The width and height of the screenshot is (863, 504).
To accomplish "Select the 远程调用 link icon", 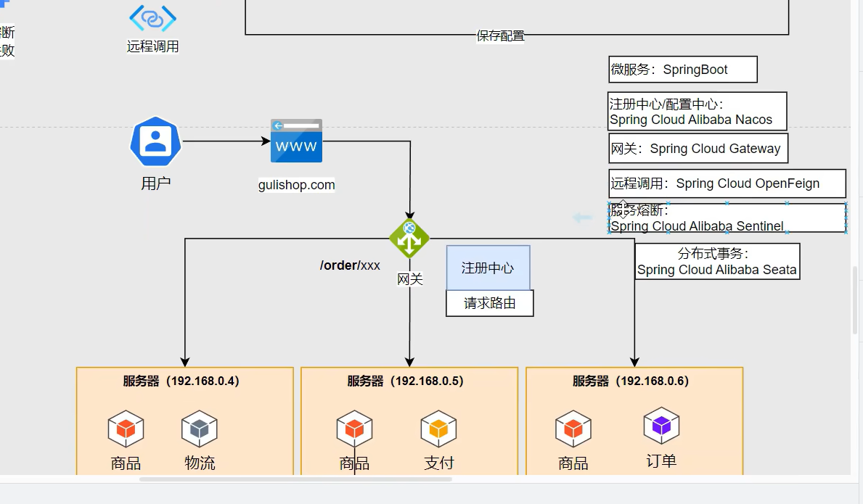I will pyautogui.click(x=153, y=18).
